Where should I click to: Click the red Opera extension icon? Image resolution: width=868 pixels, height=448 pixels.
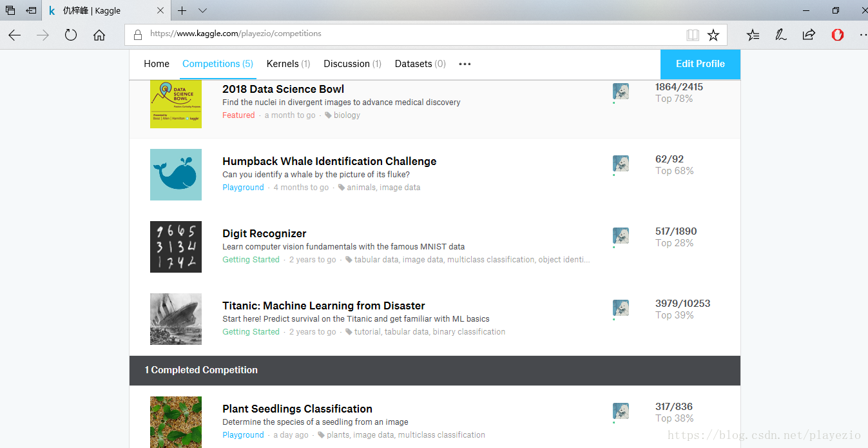pyautogui.click(x=838, y=35)
